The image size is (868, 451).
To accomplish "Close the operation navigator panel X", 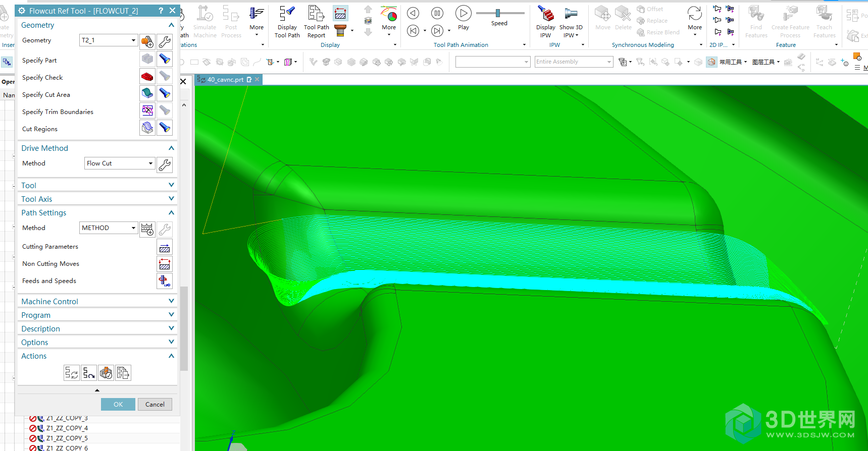I will tap(183, 81).
